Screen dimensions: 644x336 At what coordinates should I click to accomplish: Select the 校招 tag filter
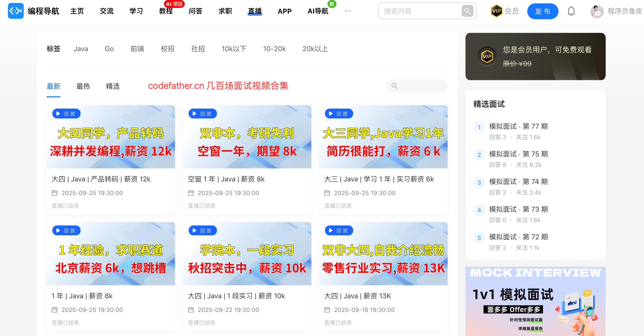(x=167, y=49)
